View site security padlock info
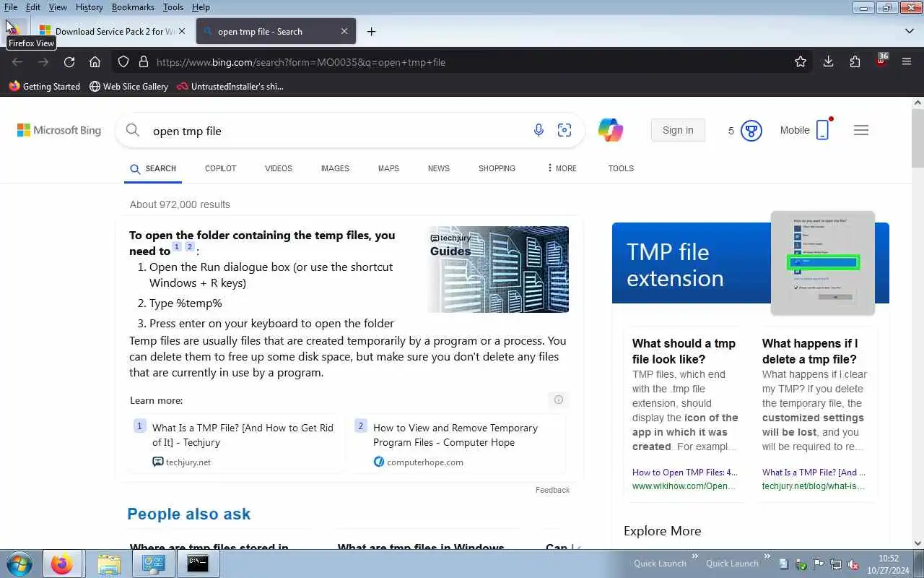924x578 pixels. (x=143, y=62)
